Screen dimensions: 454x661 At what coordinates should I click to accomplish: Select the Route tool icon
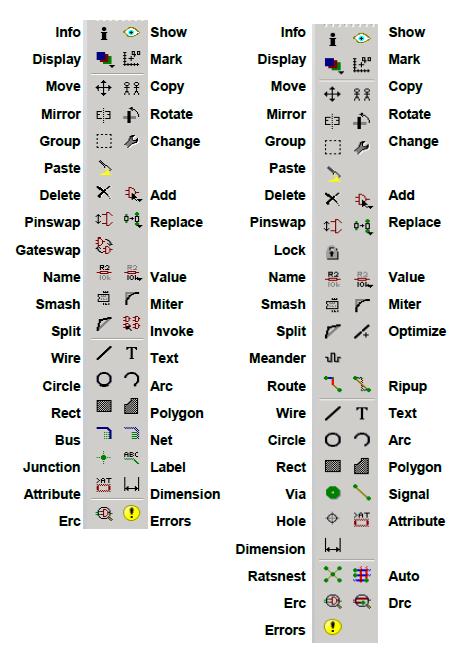coord(333,384)
